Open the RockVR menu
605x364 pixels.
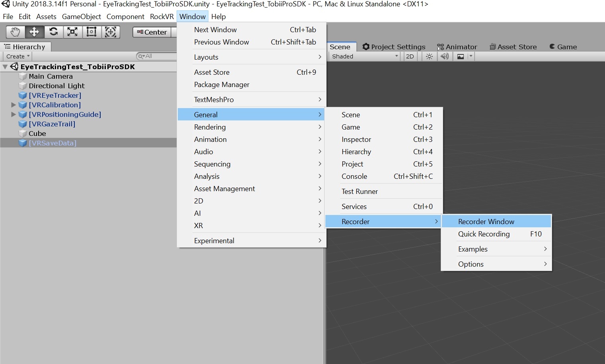[162, 17]
